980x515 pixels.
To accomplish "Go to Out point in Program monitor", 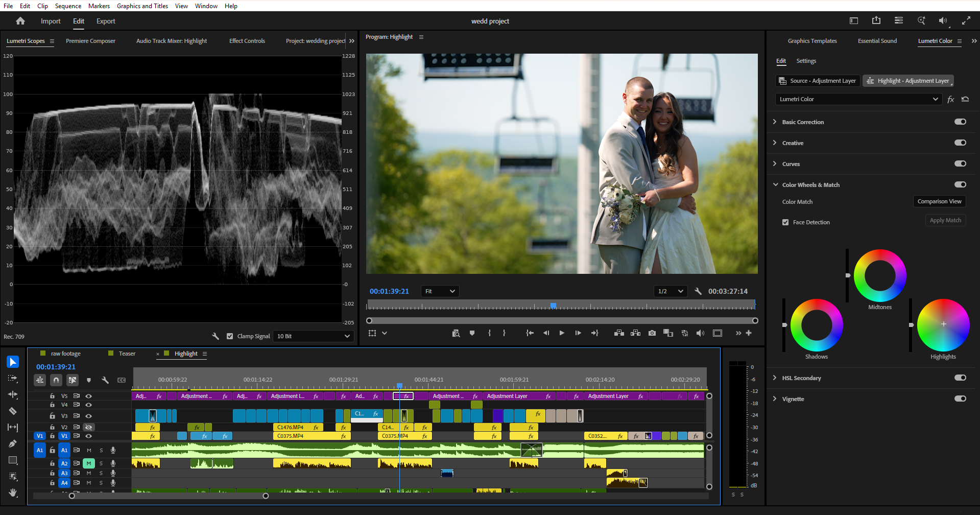I will click(x=594, y=333).
